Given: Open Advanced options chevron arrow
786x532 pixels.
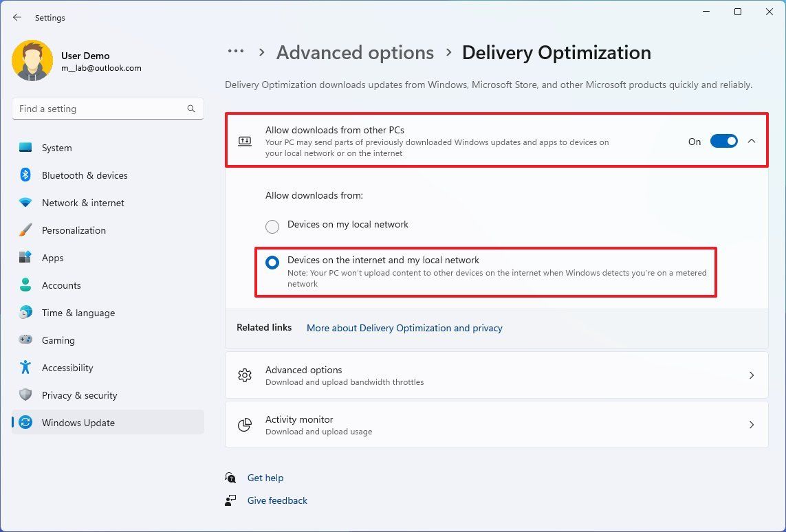Looking at the screenshot, I should (x=752, y=375).
